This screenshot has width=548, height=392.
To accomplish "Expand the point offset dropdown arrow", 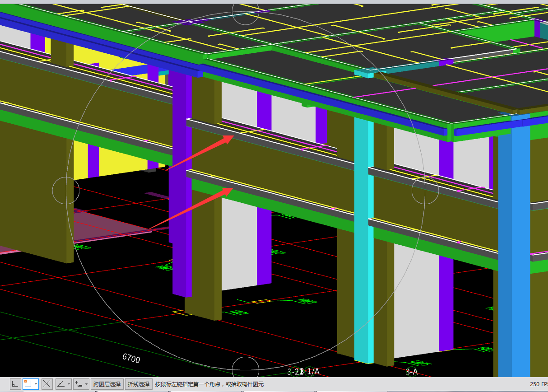I will click(86, 384).
